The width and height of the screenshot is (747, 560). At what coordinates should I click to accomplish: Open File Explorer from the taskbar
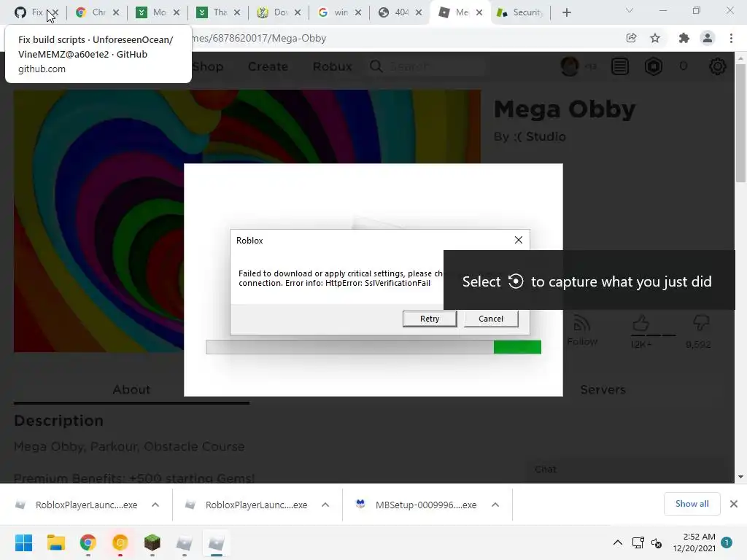click(x=55, y=542)
